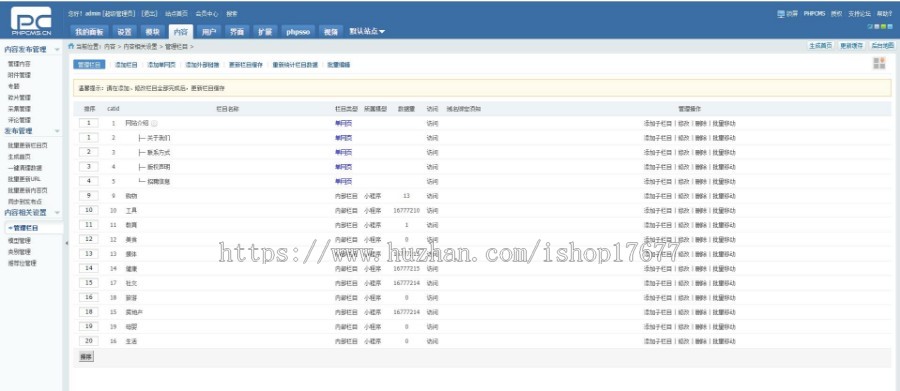
Task: Click 单网页 type link in the 关于我们 row
Action: click(343, 138)
